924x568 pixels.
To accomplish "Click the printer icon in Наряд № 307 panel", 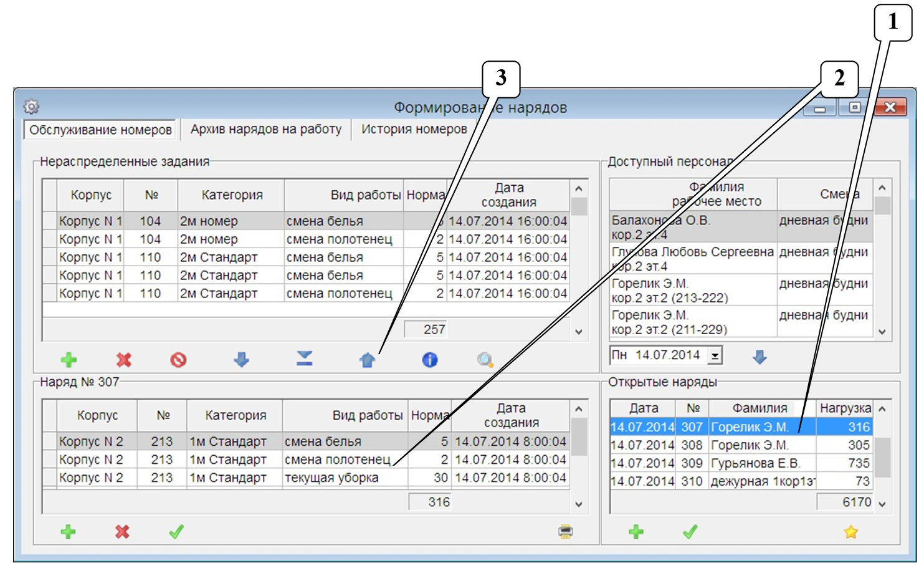I will [565, 532].
